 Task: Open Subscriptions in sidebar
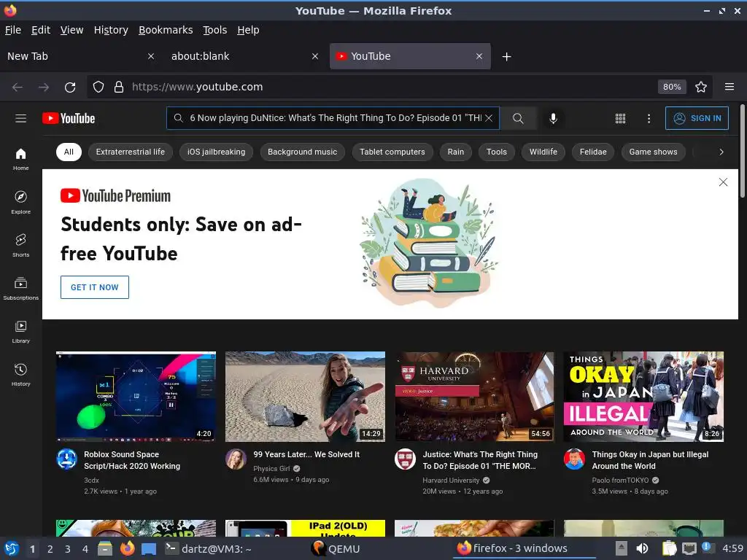(x=20, y=289)
